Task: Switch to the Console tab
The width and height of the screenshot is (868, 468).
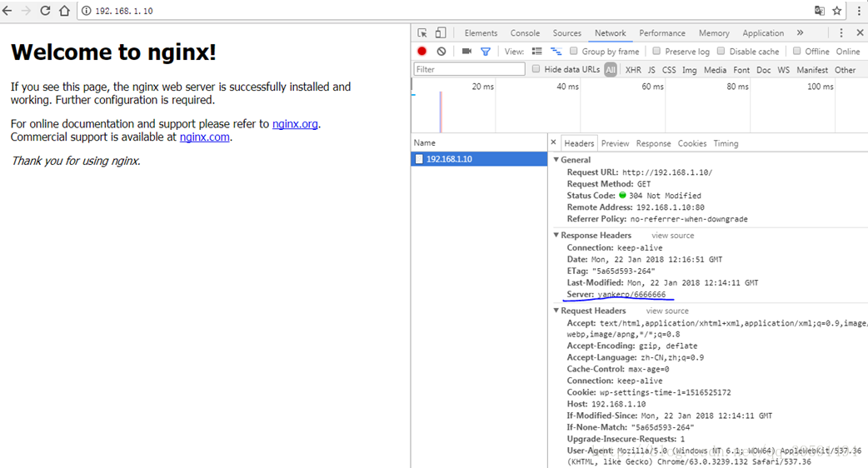Action: click(525, 33)
